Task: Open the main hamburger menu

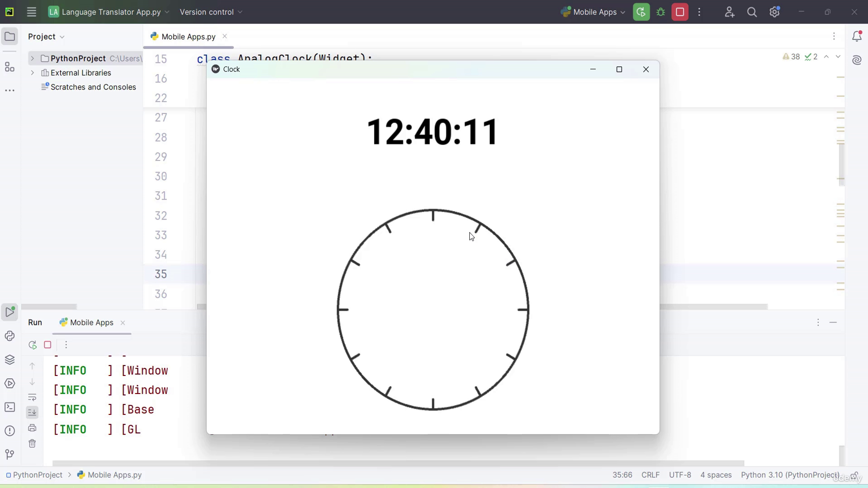Action: pos(31,12)
